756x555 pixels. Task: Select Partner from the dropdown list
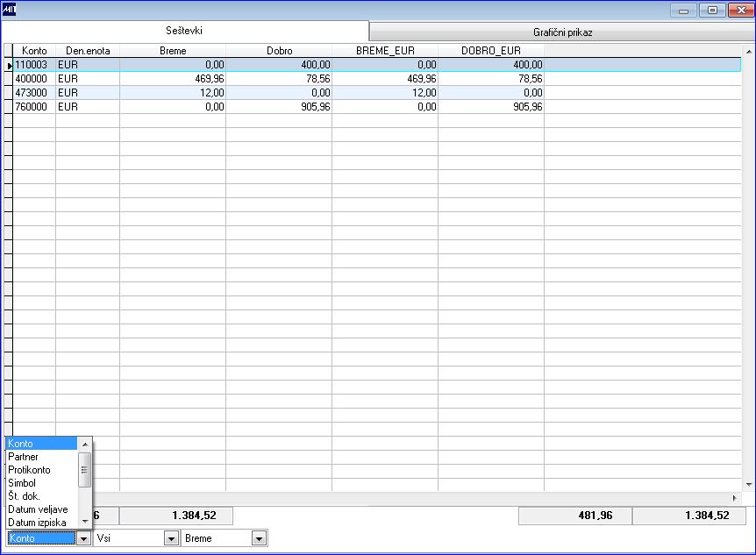[41, 457]
